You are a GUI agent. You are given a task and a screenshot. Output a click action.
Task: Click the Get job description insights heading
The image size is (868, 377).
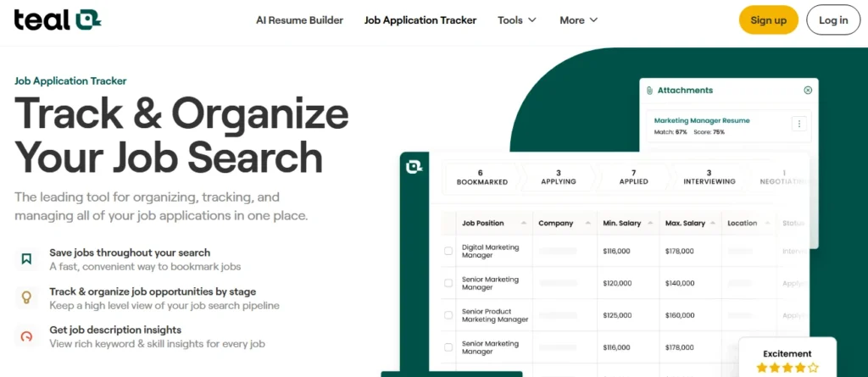115,330
